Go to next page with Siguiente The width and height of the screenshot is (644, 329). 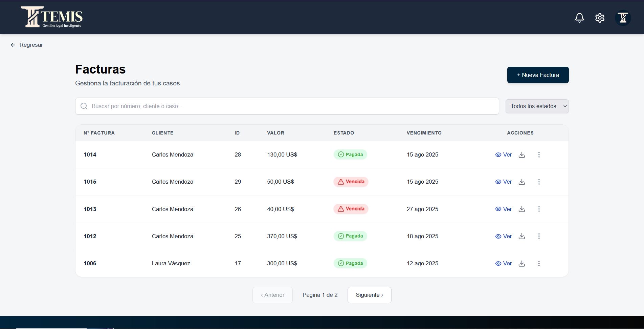369,295
